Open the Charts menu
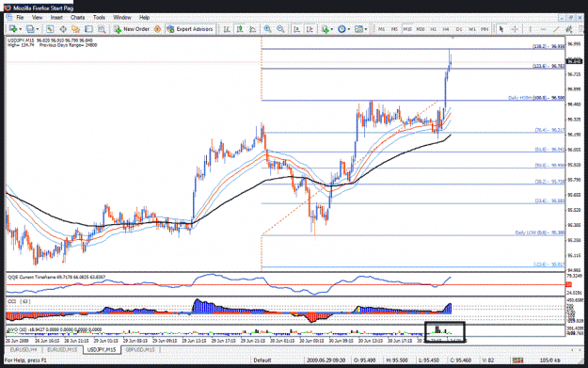 (78, 17)
